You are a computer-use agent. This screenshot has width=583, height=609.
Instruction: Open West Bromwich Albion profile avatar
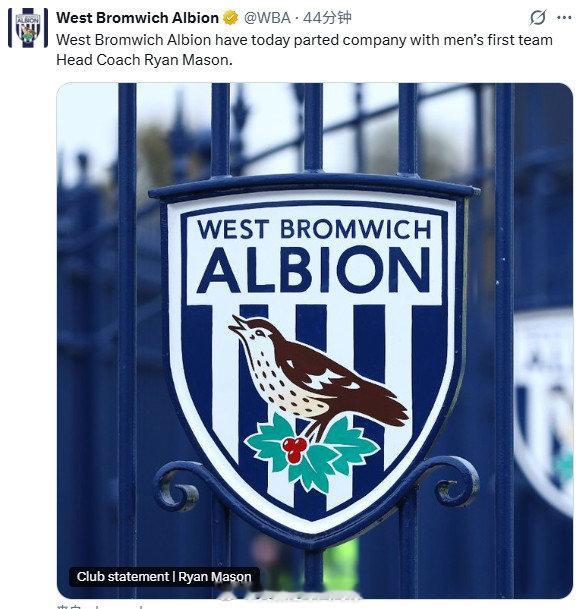(28, 28)
